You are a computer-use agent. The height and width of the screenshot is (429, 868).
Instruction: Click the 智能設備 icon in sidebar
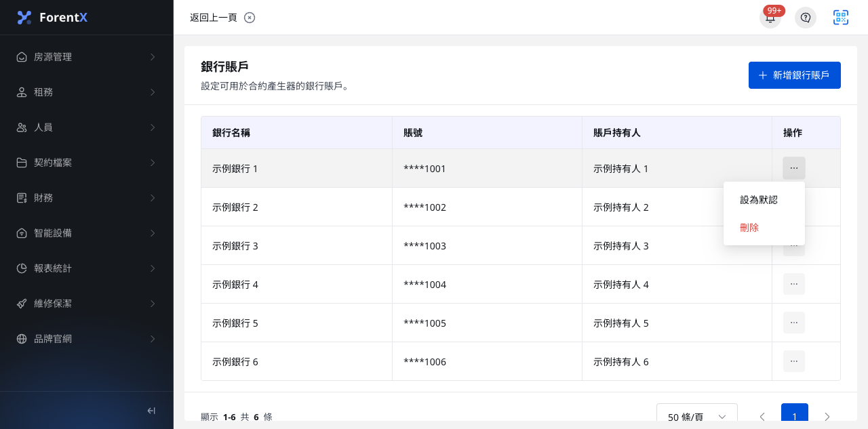tap(22, 233)
